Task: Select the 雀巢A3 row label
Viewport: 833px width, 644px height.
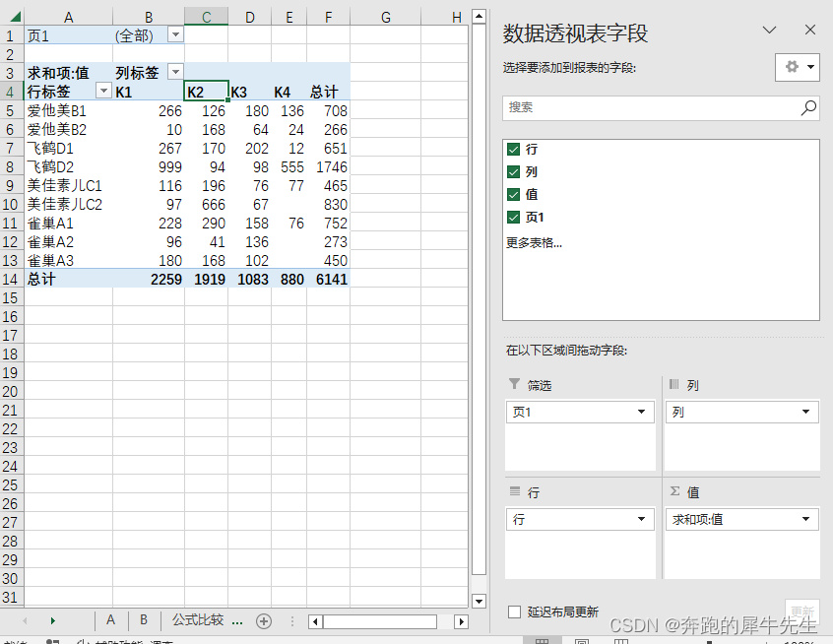Action: tap(69, 260)
